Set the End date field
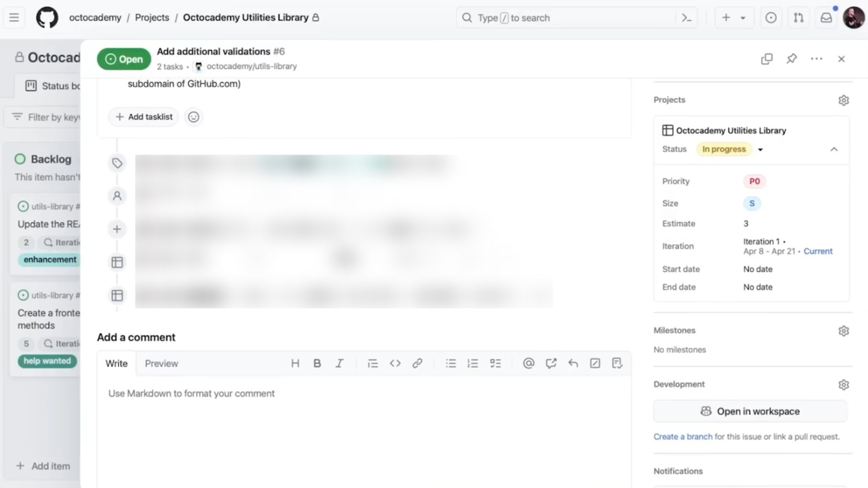The height and width of the screenshot is (488, 868). tap(758, 287)
